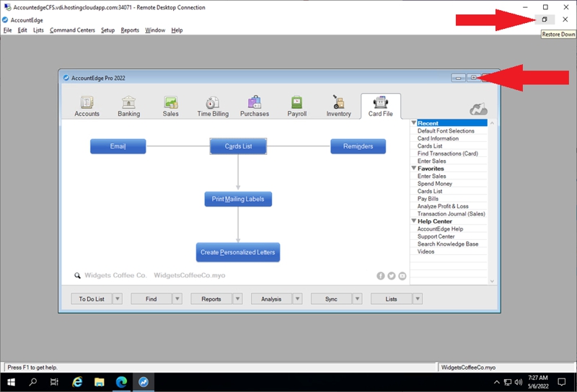
Task: Open the Sync dropdown arrow
Action: coord(357,298)
